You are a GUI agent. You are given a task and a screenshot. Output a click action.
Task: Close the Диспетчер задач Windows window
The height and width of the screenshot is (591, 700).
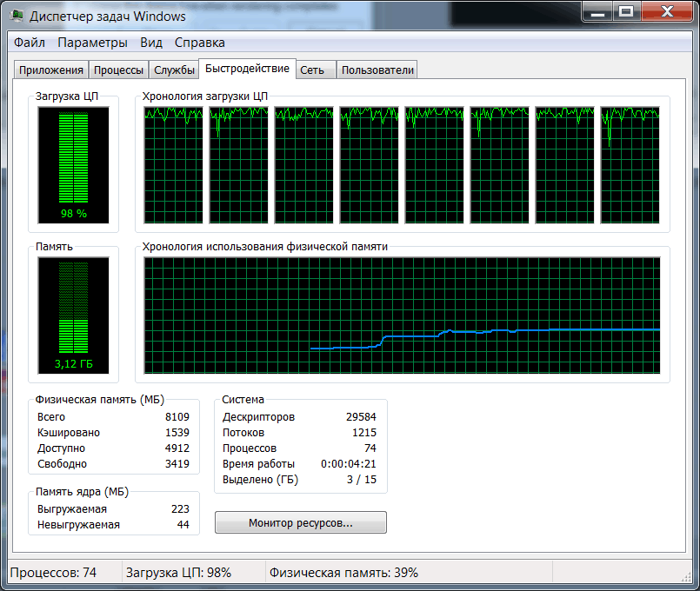tap(666, 12)
